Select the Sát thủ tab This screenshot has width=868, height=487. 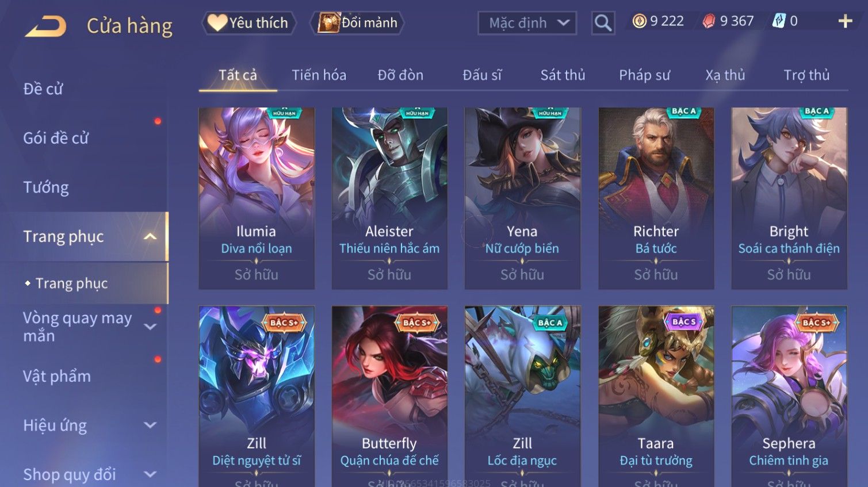tap(563, 75)
